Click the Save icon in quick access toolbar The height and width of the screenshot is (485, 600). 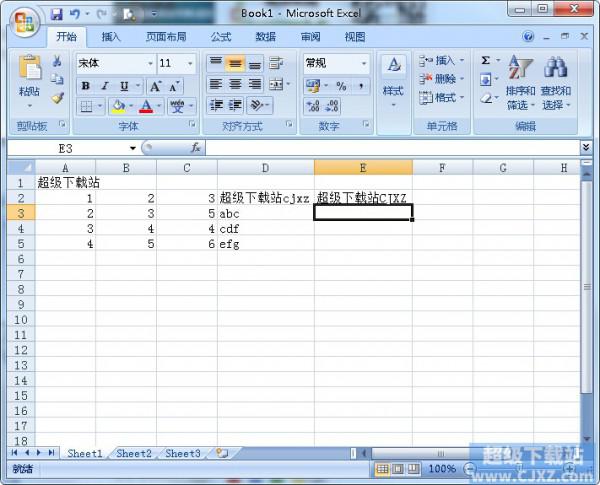[56, 14]
